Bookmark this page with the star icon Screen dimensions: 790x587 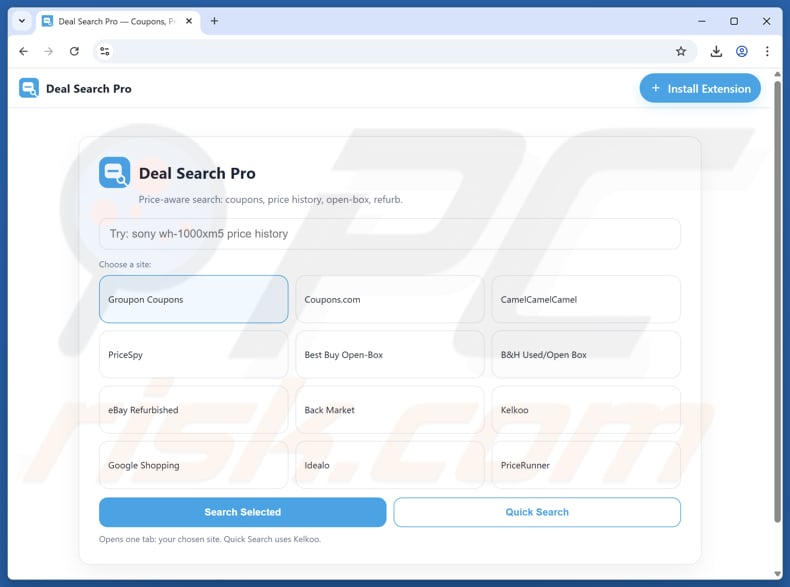(681, 51)
